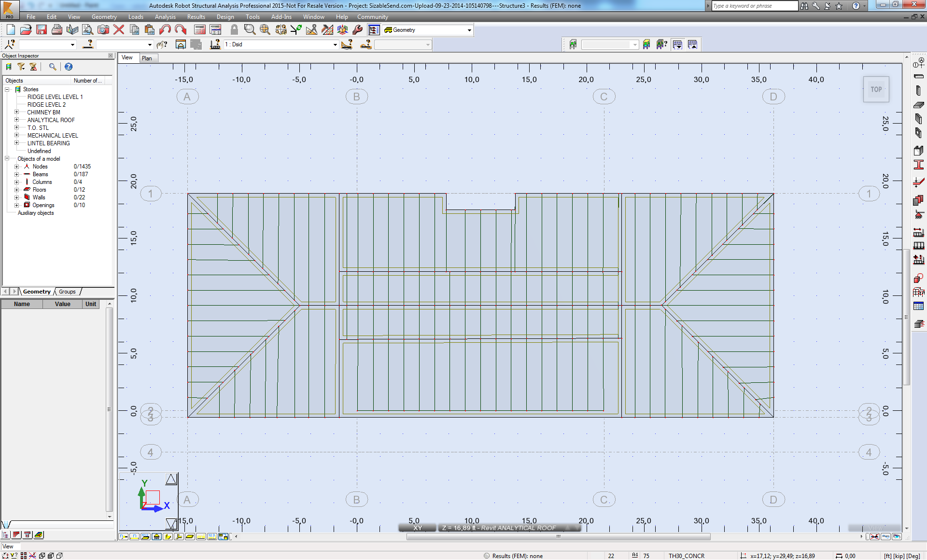
Task: Click the Value column header
Action: (x=63, y=304)
